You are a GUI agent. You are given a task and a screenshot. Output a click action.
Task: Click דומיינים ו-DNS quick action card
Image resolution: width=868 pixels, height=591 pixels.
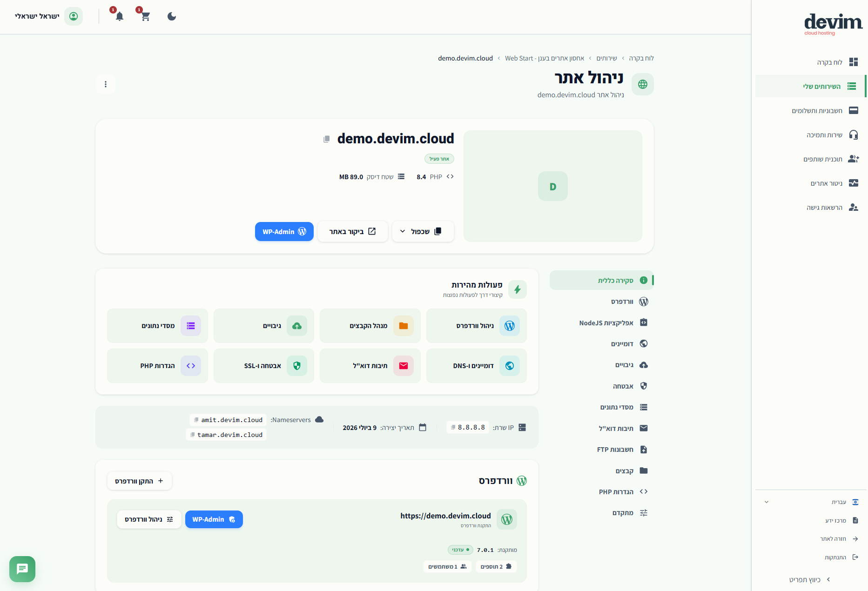pyautogui.click(x=477, y=366)
